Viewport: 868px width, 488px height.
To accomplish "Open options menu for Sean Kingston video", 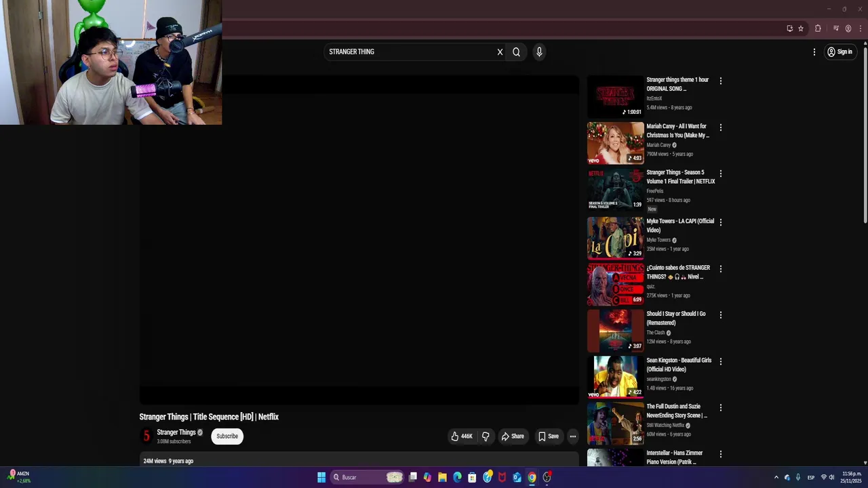I will (720, 361).
